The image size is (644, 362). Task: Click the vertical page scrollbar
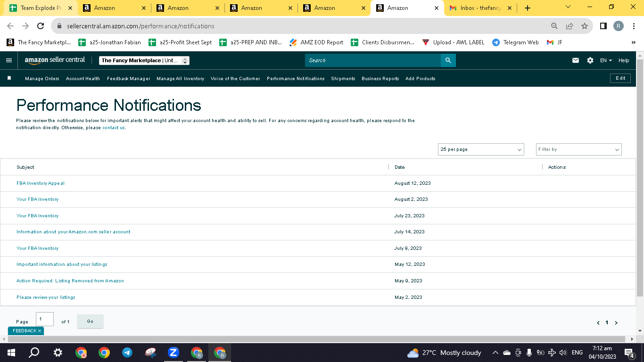(x=640, y=178)
